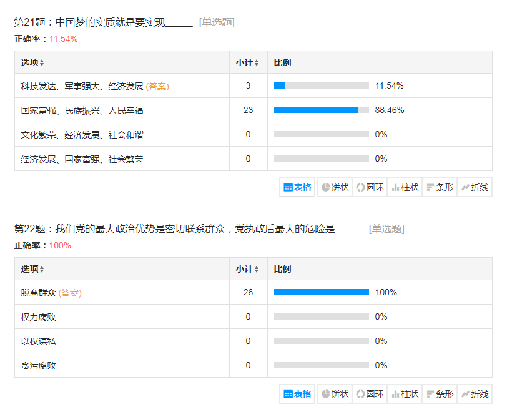Show question 22 as donut chart
507x420 pixels.
point(370,394)
